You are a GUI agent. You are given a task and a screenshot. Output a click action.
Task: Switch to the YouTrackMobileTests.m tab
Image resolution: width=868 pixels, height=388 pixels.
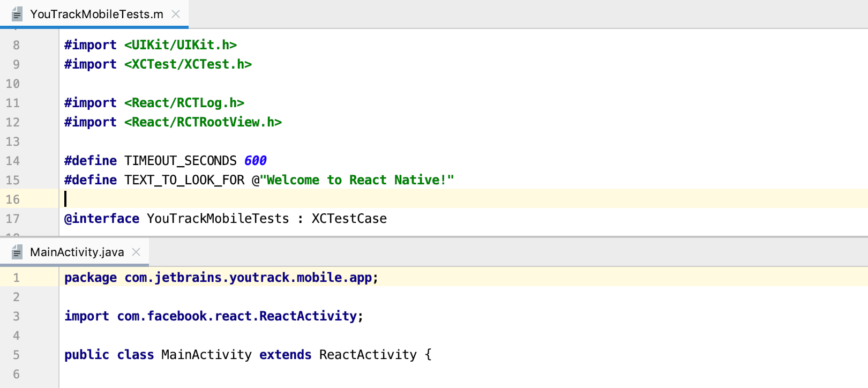tap(96, 14)
